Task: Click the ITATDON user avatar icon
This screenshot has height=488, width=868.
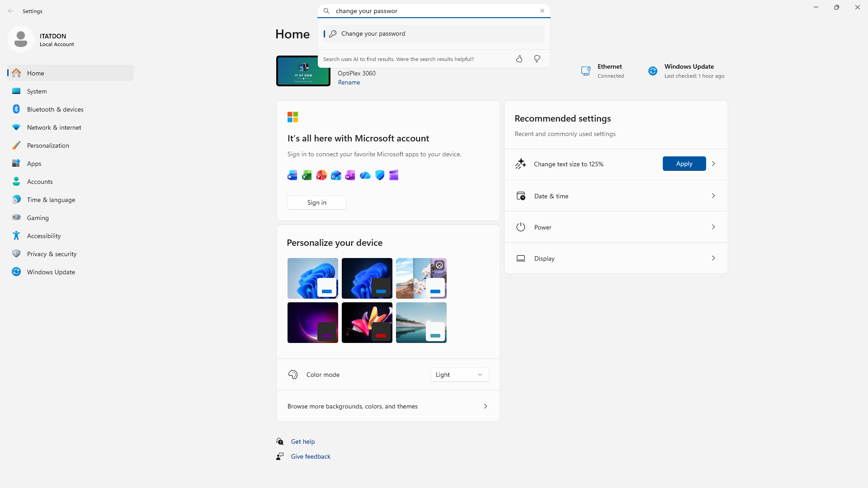Action: coord(21,39)
